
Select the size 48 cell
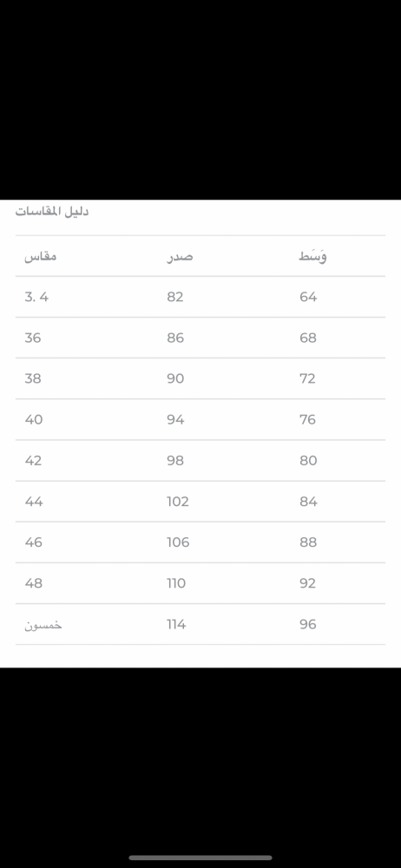[x=33, y=583]
